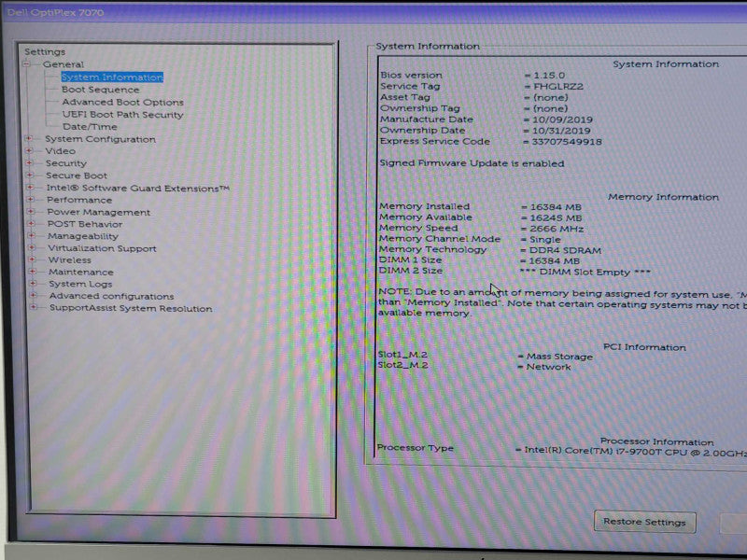Expand Intel Software Guard Extensions node
This screenshot has width=747, height=560.
point(30,188)
